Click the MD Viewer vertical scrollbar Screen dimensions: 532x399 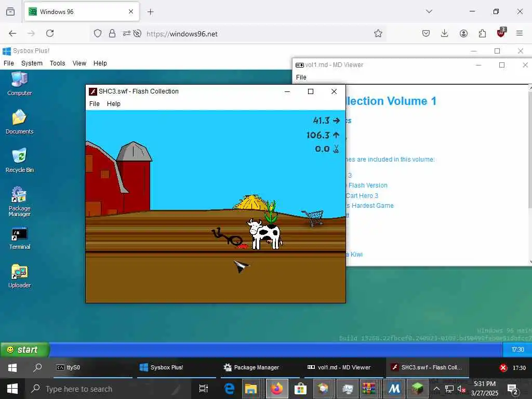[530, 176]
